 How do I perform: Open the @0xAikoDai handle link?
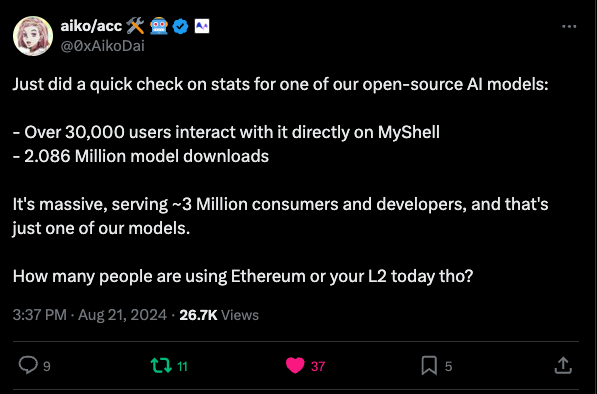click(102, 46)
